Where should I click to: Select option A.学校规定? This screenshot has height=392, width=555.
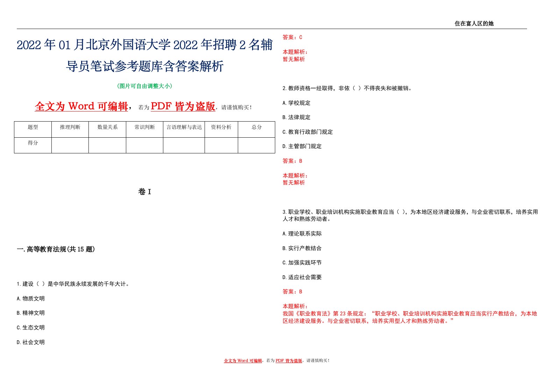(x=297, y=103)
